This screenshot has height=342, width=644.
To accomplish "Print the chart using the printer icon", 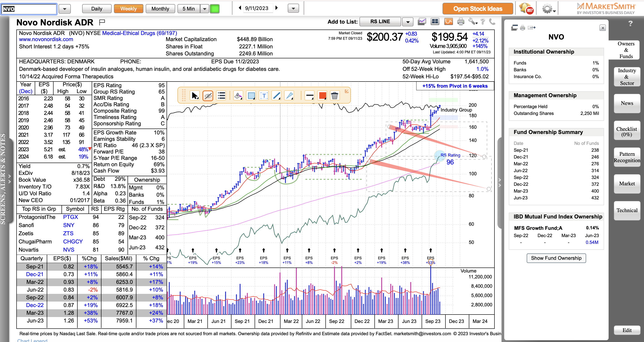I will 460,22.
